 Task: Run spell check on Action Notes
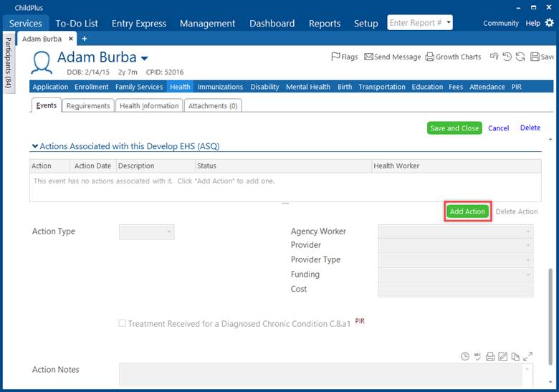click(x=477, y=356)
